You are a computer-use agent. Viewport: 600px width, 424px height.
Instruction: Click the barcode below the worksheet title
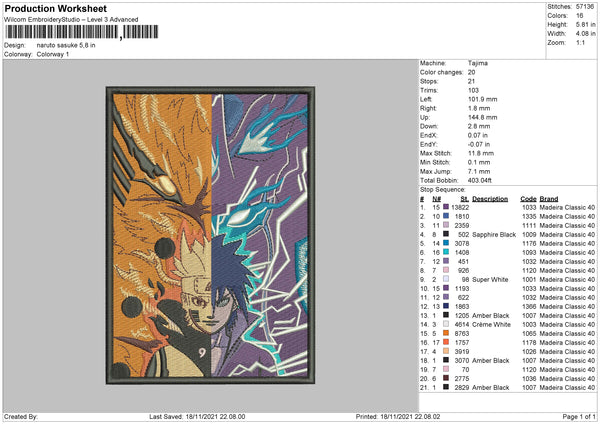pyautogui.click(x=81, y=32)
